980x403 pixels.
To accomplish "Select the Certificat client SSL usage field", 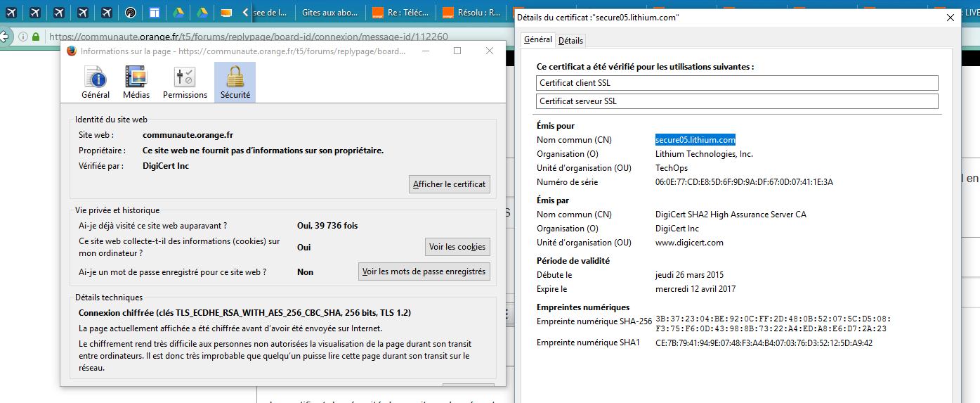I will point(737,83).
